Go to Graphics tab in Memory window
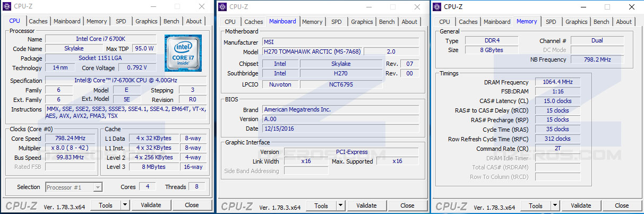This screenshot has width=644, height=214. [577, 22]
